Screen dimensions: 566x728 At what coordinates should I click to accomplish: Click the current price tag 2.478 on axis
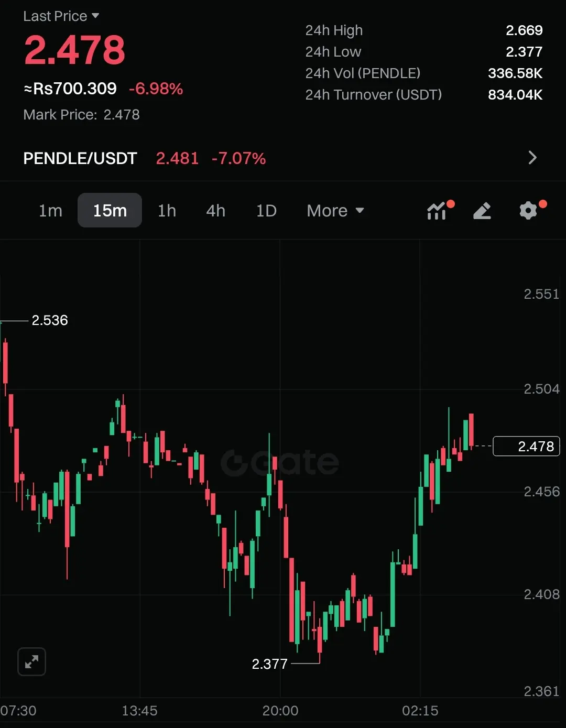(527, 447)
